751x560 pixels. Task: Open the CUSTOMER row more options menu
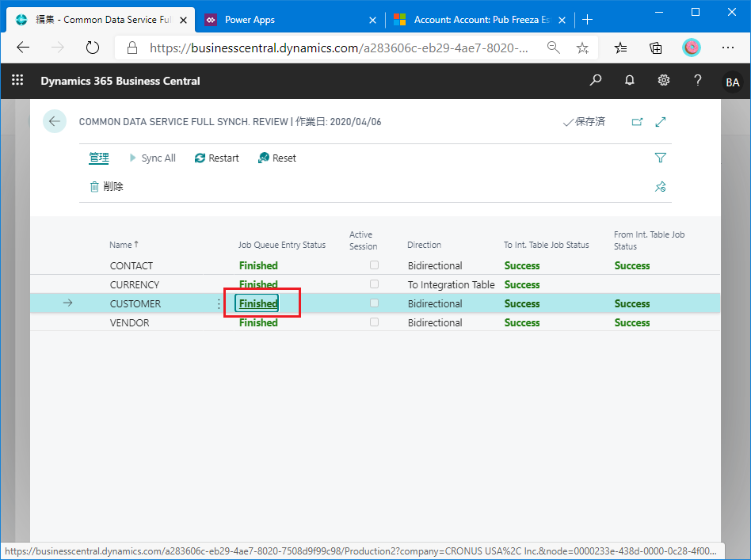[x=219, y=303]
